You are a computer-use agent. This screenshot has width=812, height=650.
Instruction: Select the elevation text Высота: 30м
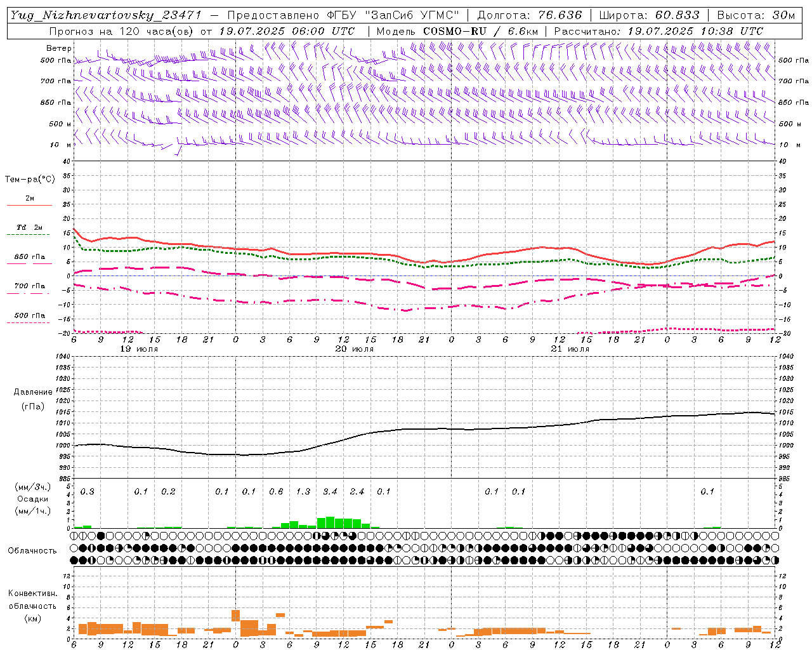(756, 15)
